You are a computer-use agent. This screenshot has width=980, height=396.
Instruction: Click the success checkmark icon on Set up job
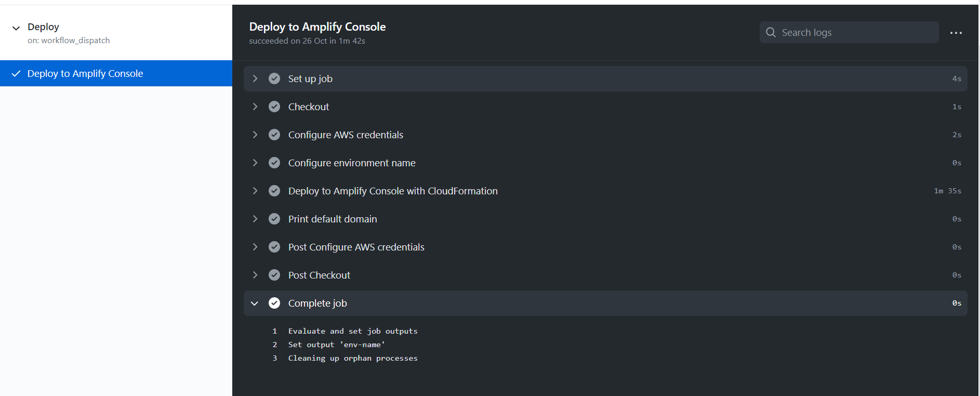point(274,78)
